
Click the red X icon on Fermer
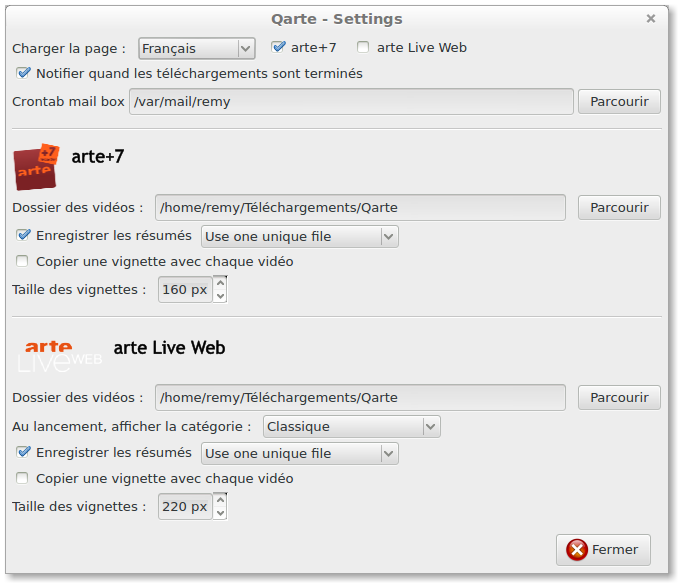coord(577,550)
